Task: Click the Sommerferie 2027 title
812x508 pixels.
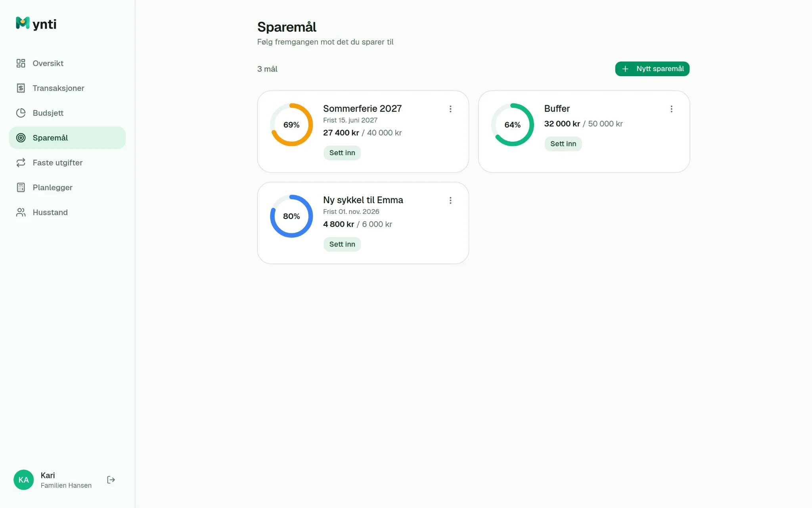Action: tap(362, 108)
